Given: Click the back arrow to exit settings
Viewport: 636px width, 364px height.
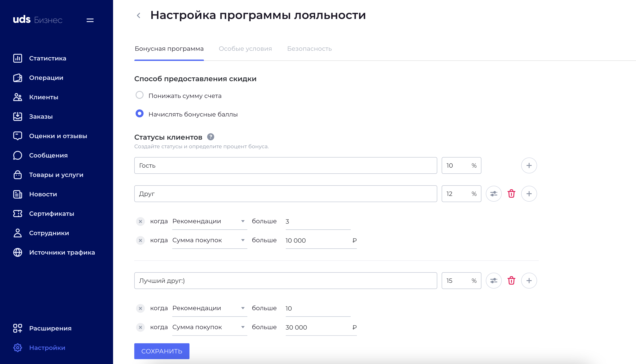Looking at the screenshot, I should [x=138, y=15].
